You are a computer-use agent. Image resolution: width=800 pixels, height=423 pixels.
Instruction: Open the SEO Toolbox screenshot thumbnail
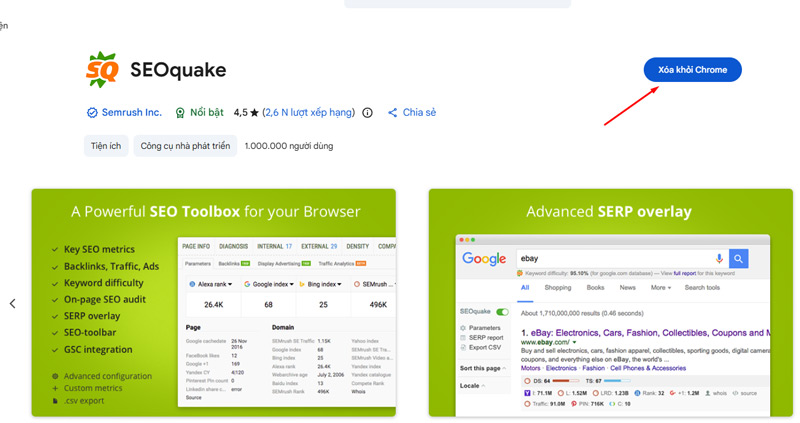pyautogui.click(x=214, y=303)
